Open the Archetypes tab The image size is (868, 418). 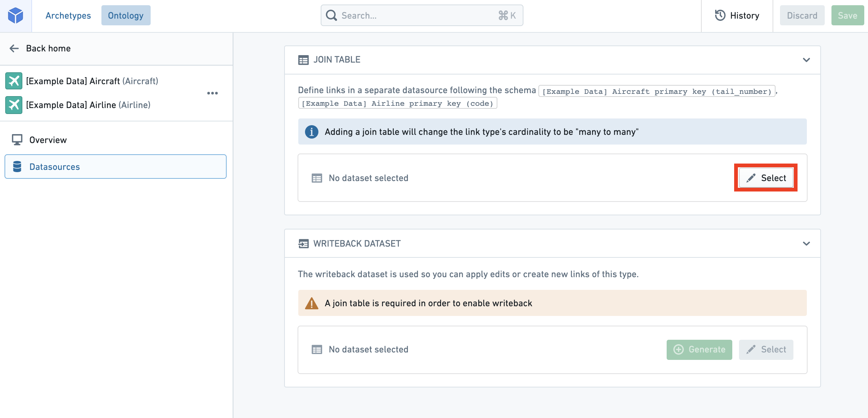pyautogui.click(x=68, y=16)
